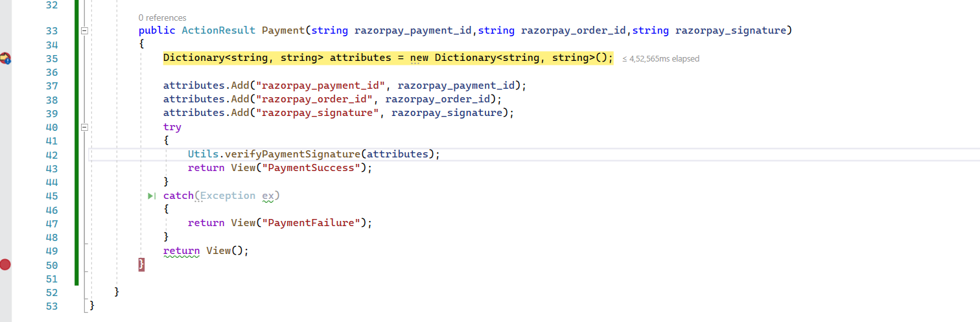Screen dimensions: 980x322
Task: Click the "try" keyword on line 40
Action: [x=172, y=127]
